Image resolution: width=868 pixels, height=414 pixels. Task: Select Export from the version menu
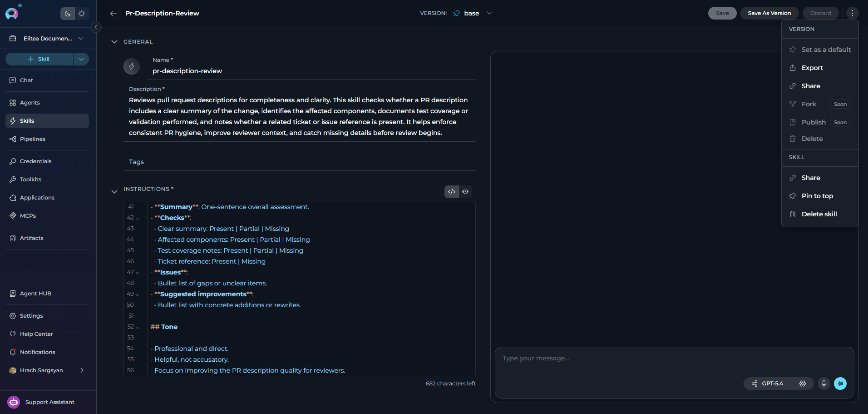click(x=820, y=68)
